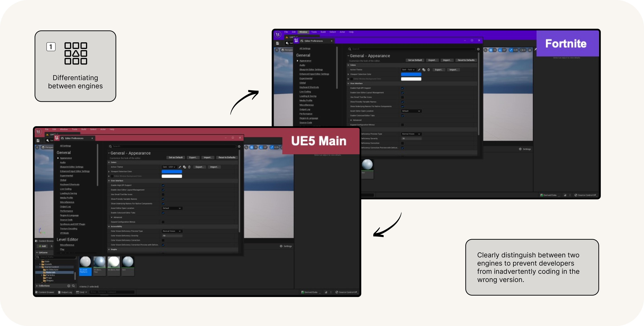
Task: Click gear icon beside search in red window
Action: coord(239,146)
